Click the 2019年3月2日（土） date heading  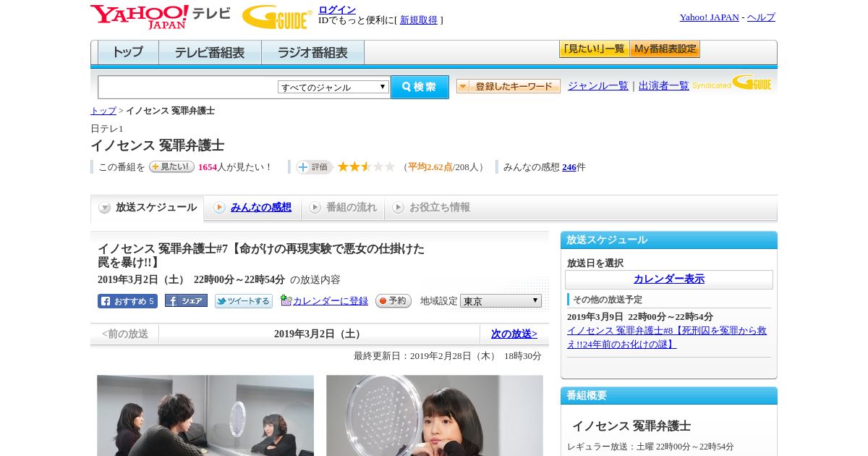pos(319,334)
